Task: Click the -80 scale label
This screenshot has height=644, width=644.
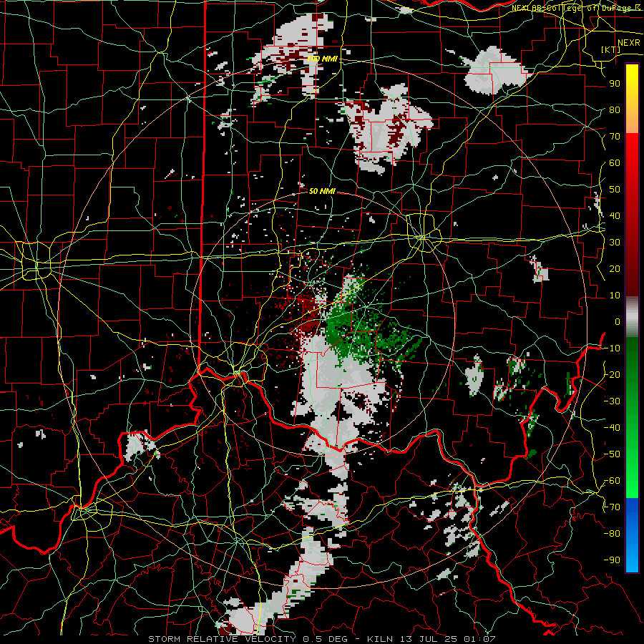Action: point(613,534)
